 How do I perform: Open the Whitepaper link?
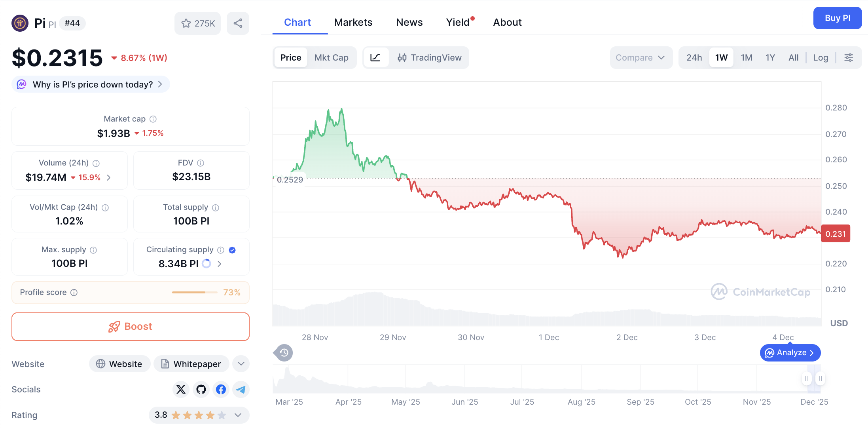pyautogui.click(x=191, y=363)
